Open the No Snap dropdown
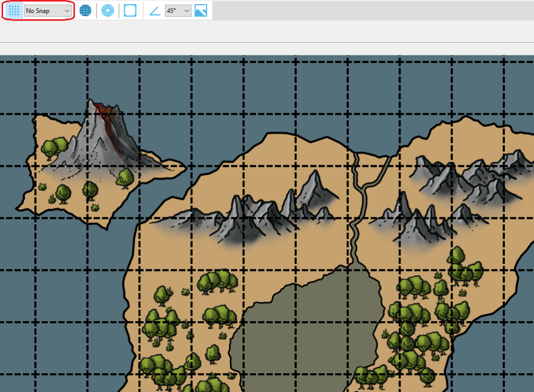 pyautogui.click(x=47, y=10)
